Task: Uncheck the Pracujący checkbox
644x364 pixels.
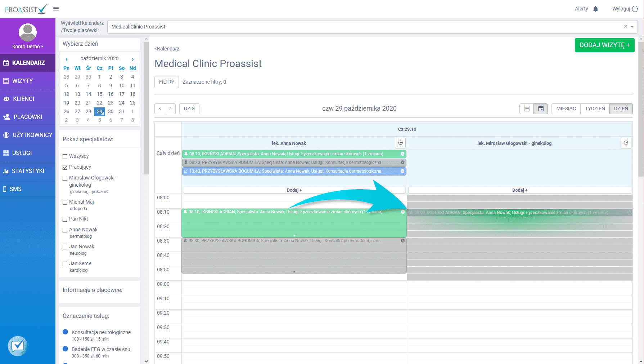Action: click(x=65, y=167)
